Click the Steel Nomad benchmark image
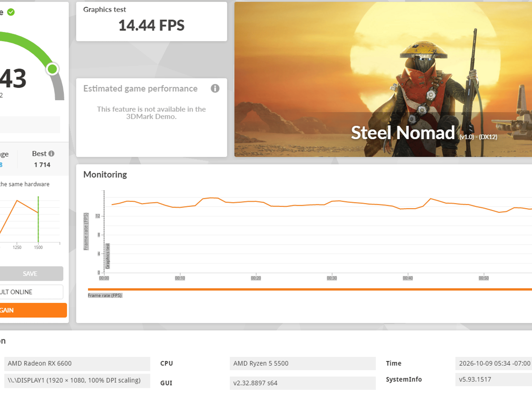The image size is (532, 399). click(383, 79)
